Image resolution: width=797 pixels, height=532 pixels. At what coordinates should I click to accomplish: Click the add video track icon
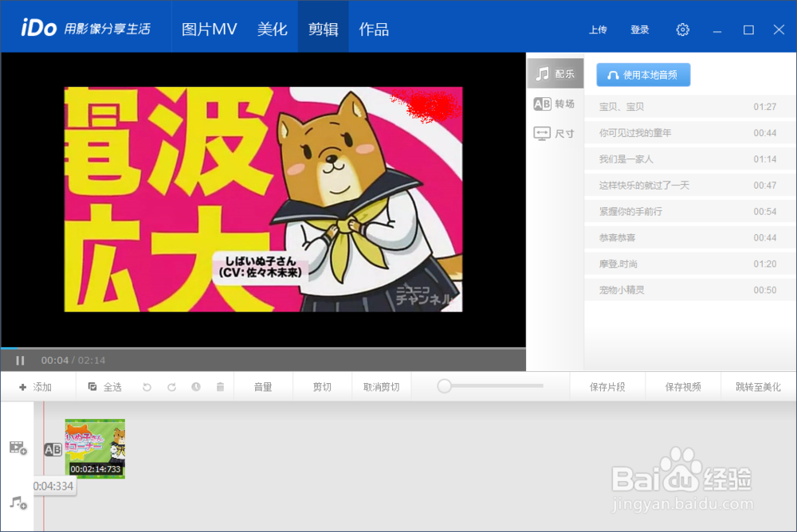[18, 448]
